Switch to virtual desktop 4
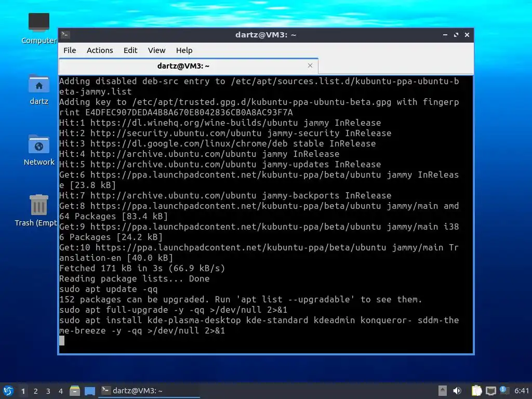The image size is (532, 399). [x=61, y=391]
